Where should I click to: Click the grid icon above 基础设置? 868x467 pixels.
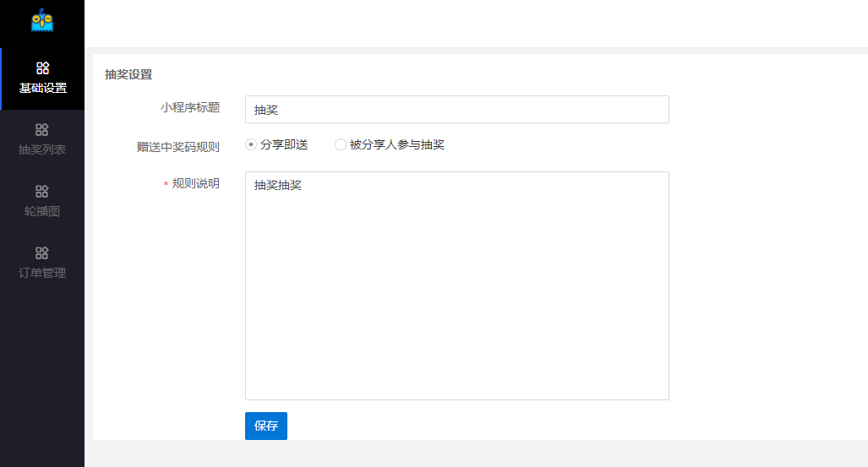[42, 68]
